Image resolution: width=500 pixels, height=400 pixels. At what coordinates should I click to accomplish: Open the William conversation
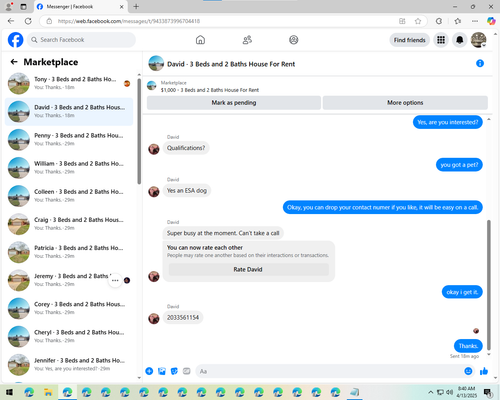coord(69,168)
